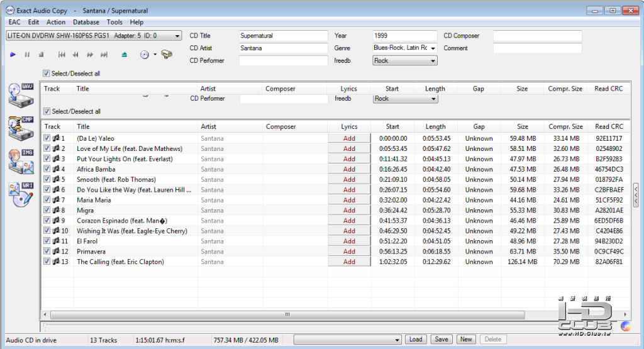This screenshot has height=349, width=644.
Task: Click the top CD Performer input field
Action: tap(283, 61)
